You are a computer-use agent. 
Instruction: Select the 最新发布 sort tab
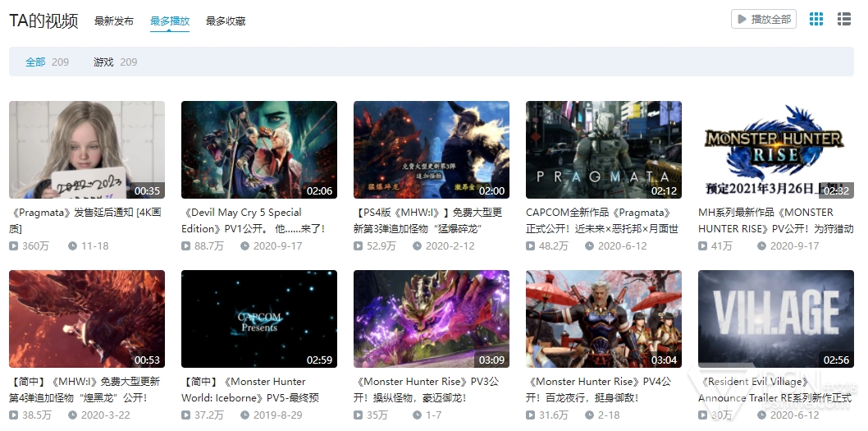click(114, 21)
